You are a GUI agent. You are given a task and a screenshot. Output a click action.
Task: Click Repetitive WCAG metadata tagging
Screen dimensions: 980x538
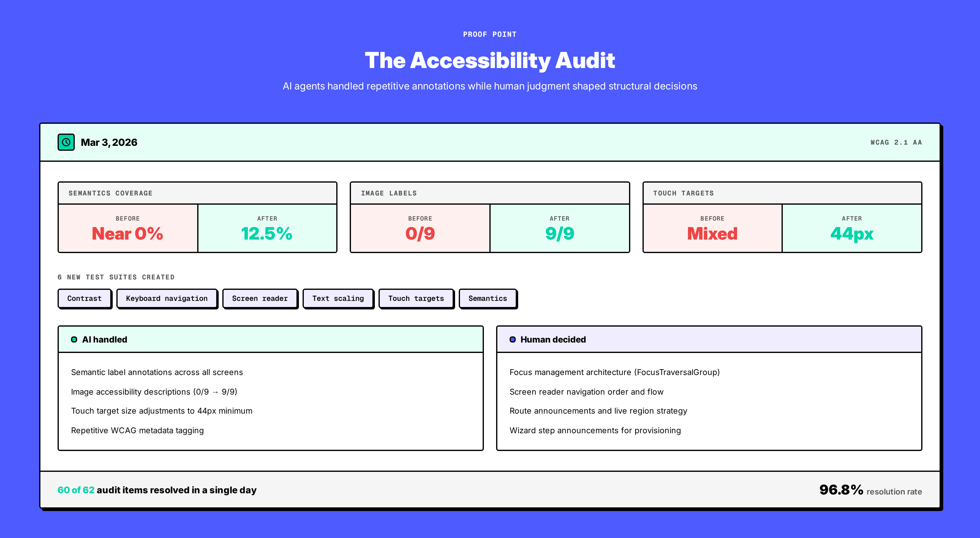[137, 430]
